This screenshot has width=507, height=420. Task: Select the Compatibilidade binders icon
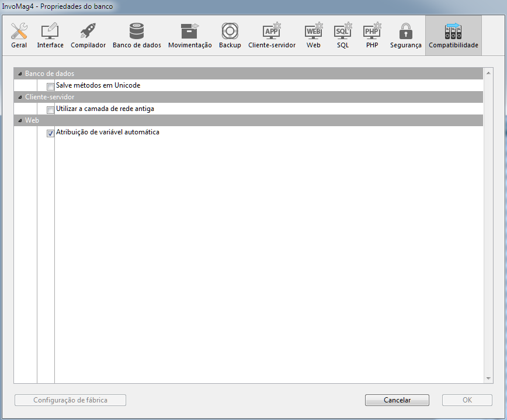453,31
